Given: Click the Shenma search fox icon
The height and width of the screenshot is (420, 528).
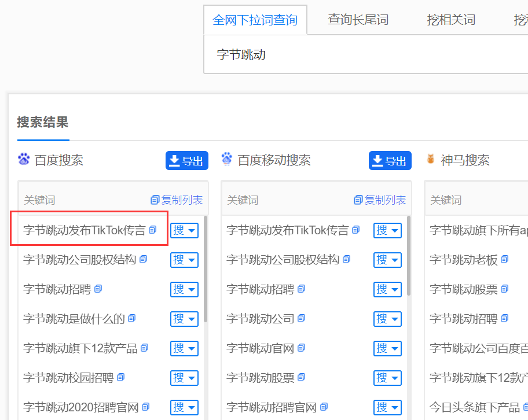Looking at the screenshot, I should click(430, 160).
